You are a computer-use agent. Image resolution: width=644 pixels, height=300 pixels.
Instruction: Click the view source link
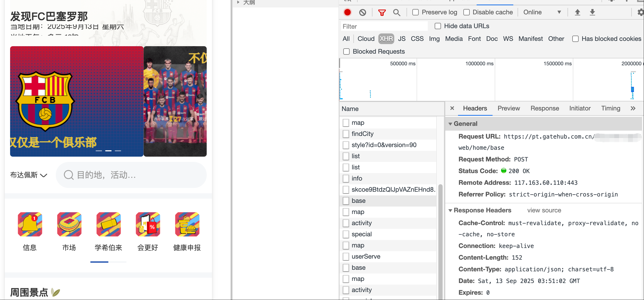(x=544, y=210)
